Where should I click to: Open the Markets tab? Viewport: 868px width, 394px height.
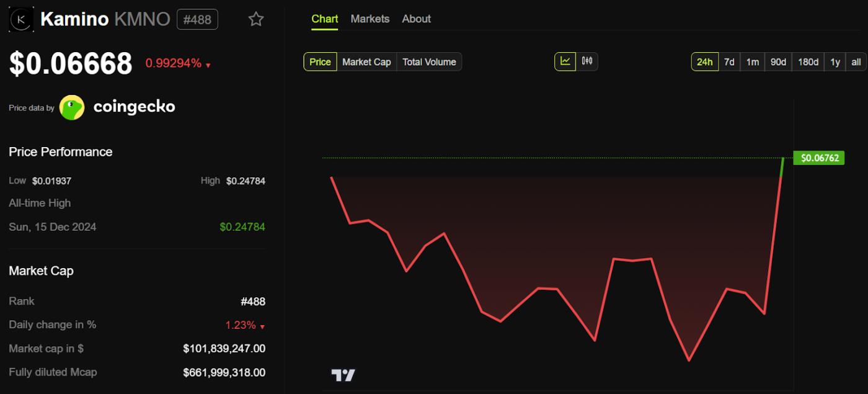370,19
